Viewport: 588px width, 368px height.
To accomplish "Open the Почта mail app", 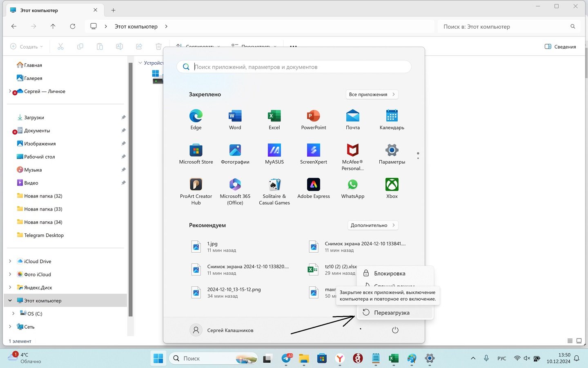I will (x=353, y=119).
